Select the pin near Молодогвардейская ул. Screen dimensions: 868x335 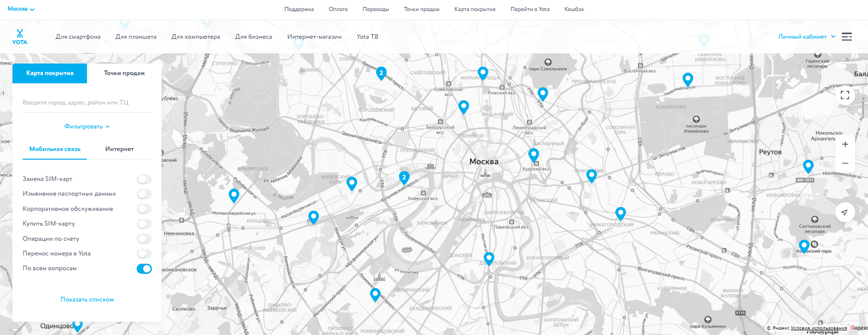tap(234, 196)
